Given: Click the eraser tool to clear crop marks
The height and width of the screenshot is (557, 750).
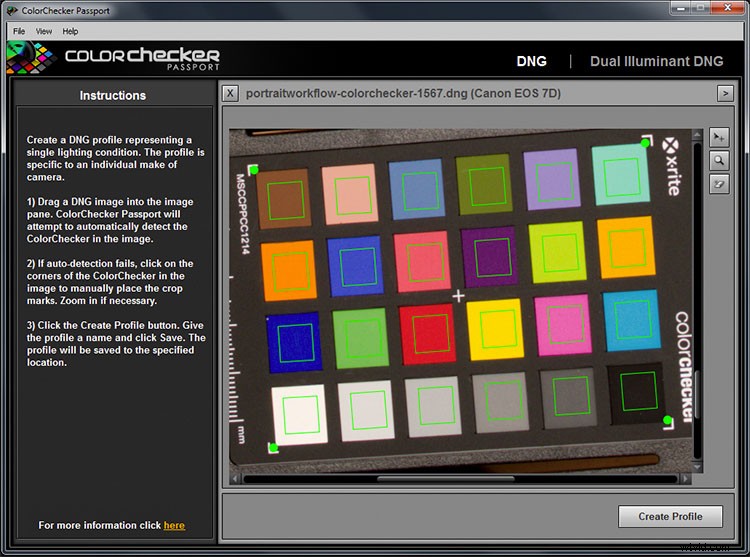Looking at the screenshot, I should click(x=719, y=183).
